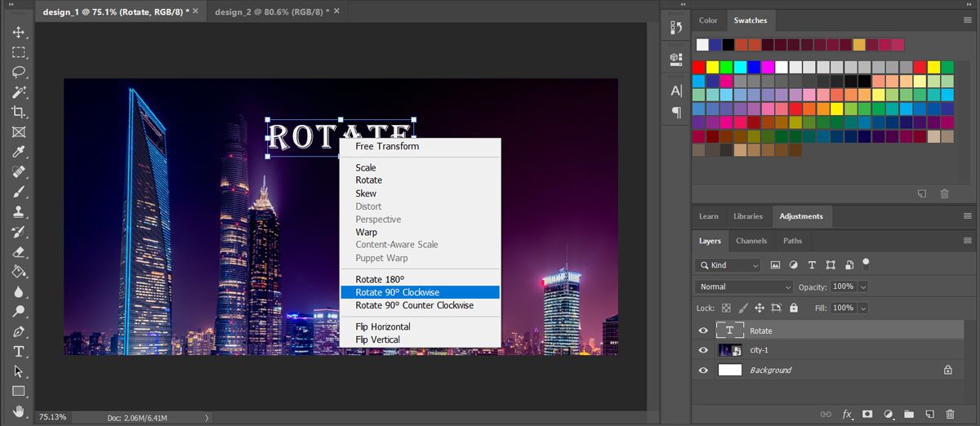
Task: Select the Blur tool
Action: (18, 291)
